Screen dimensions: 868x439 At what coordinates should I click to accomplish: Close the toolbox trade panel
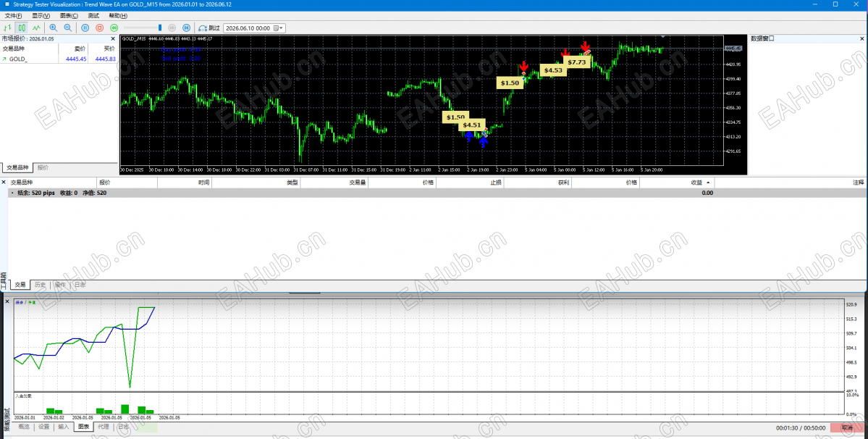(4, 182)
